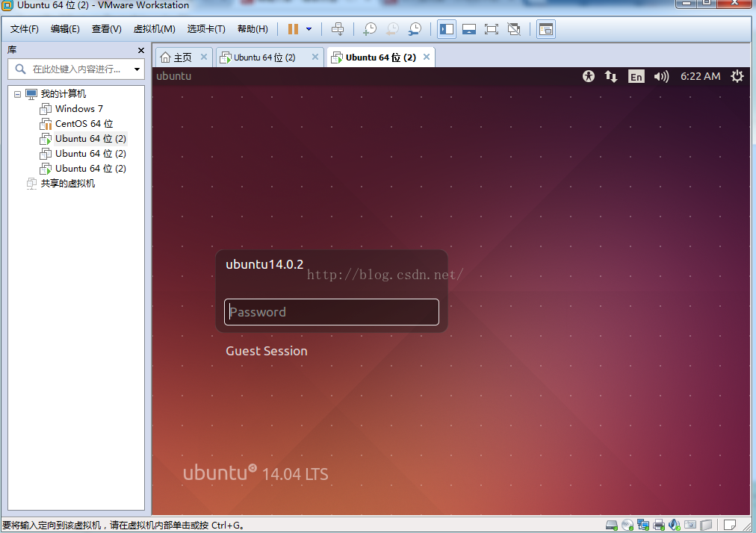Screen dimensions: 756x533
Task: Focus the Password input field
Action: pos(332,312)
